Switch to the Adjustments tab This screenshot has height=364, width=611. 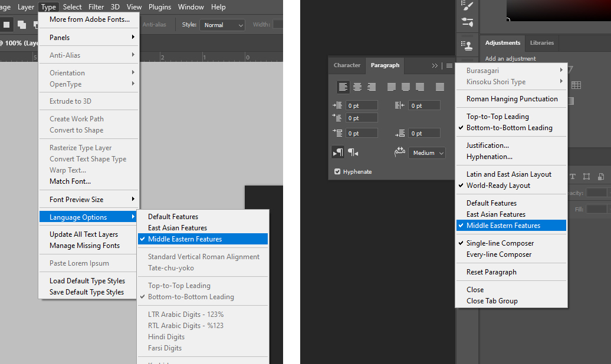click(502, 43)
